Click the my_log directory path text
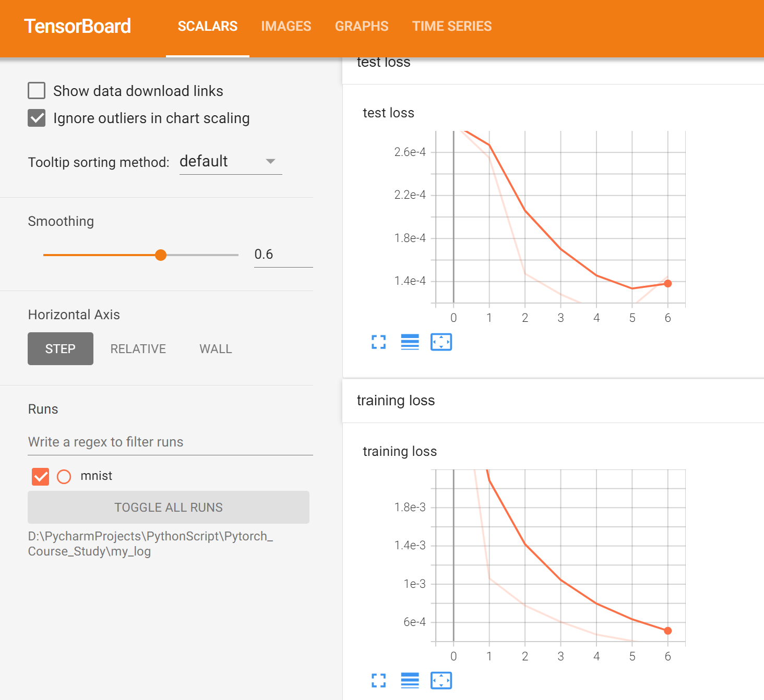The height and width of the screenshot is (700, 764). pyautogui.click(x=150, y=544)
